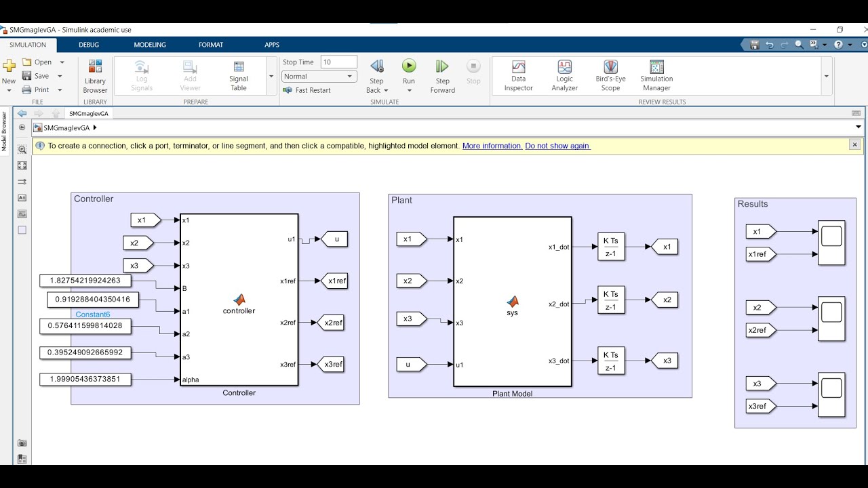This screenshot has height=488, width=868.
Task: Click the Image palette icon
Action: 22,214
